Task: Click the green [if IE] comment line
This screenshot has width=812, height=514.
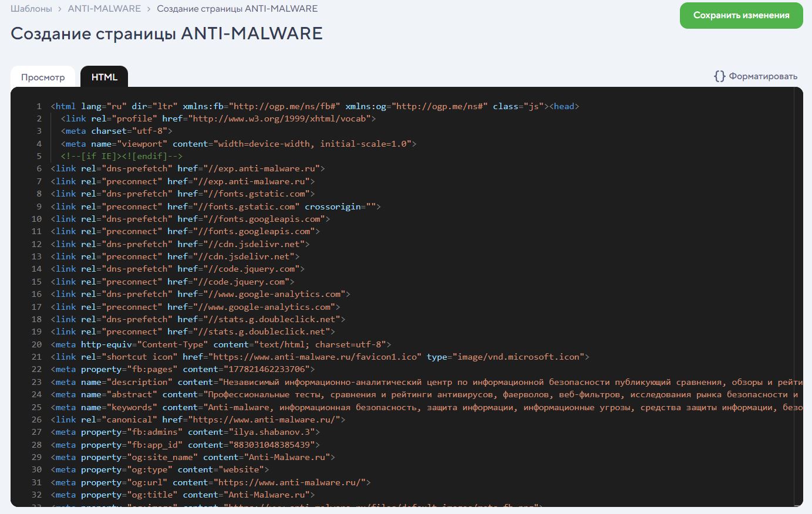Action: 122,156
